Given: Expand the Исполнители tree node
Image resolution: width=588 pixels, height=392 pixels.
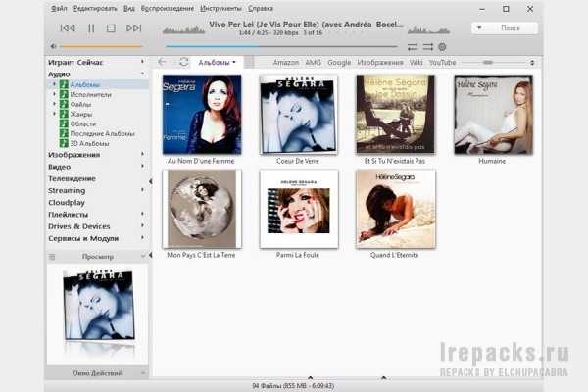Looking at the screenshot, I should tap(54, 94).
